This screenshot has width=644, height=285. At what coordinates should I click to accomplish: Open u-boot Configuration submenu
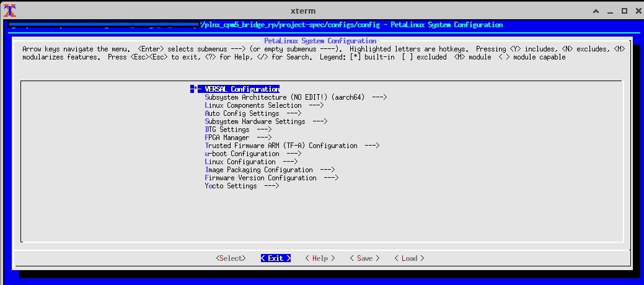253,154
